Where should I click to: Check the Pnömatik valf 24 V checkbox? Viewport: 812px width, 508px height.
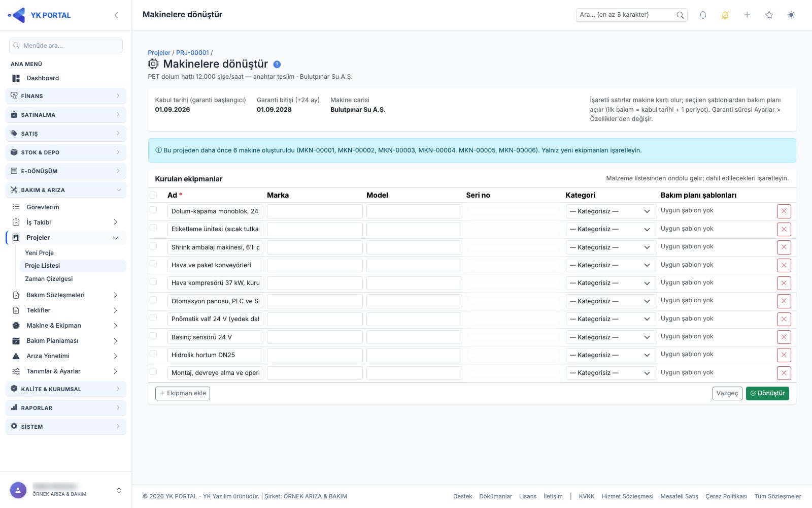[x=153, y=317]
